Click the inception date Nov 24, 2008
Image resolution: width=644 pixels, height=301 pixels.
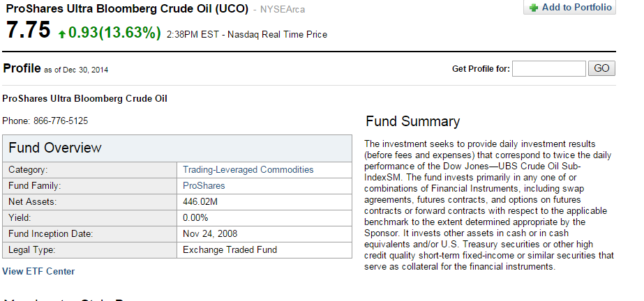(x=209, y=234)
